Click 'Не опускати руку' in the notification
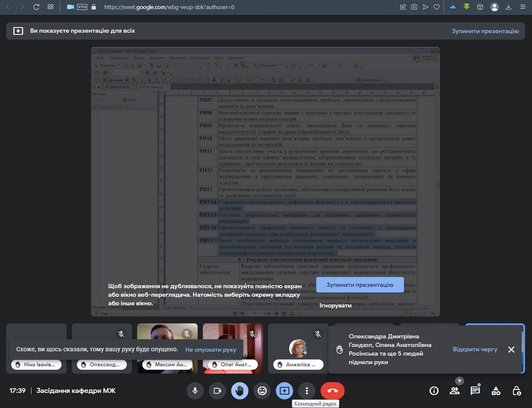This screenshot has width=532, height=408. tap(210, 350)
